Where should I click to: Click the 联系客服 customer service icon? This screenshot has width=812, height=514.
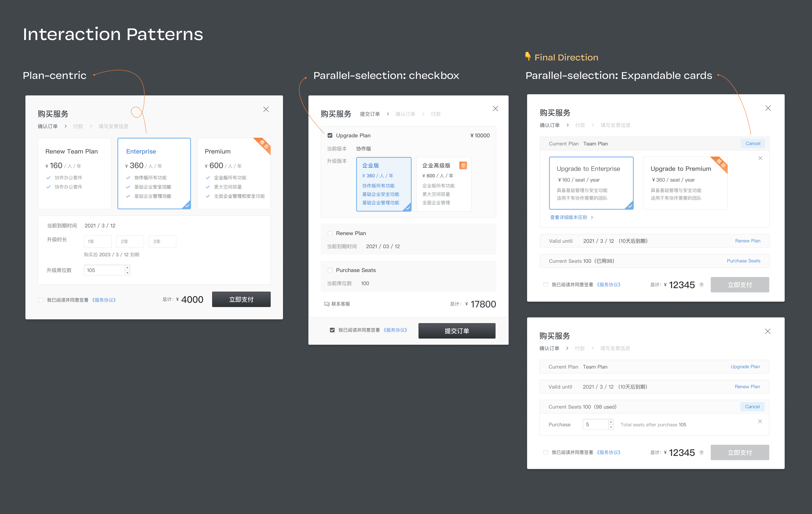click(x=326, y=304)
